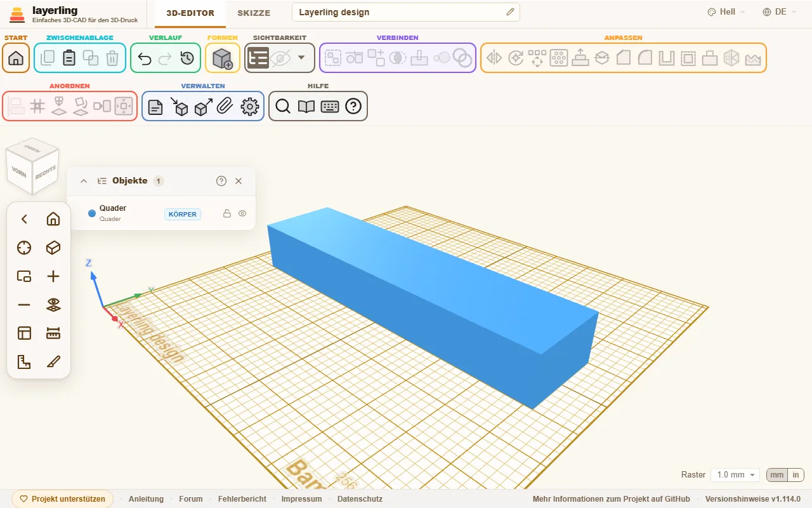Click the export cube icon with outward arrow
812x508 pixels.
tap(203, 107)
